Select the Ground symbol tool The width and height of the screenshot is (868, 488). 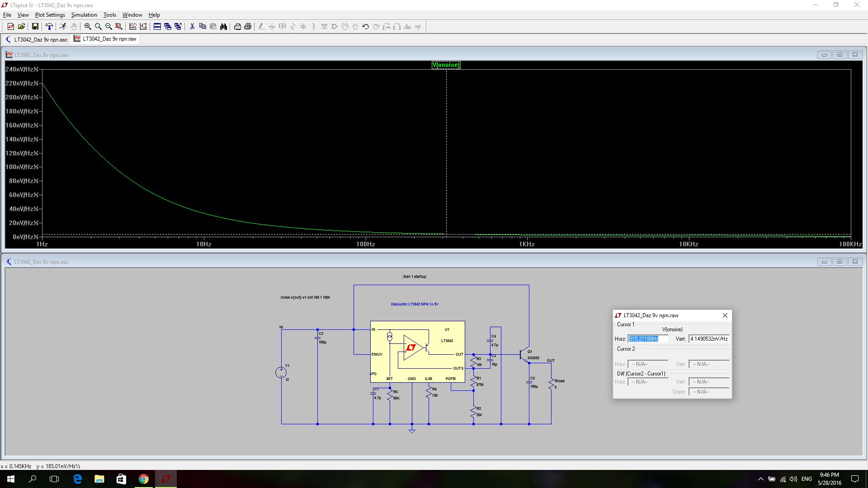272,27
